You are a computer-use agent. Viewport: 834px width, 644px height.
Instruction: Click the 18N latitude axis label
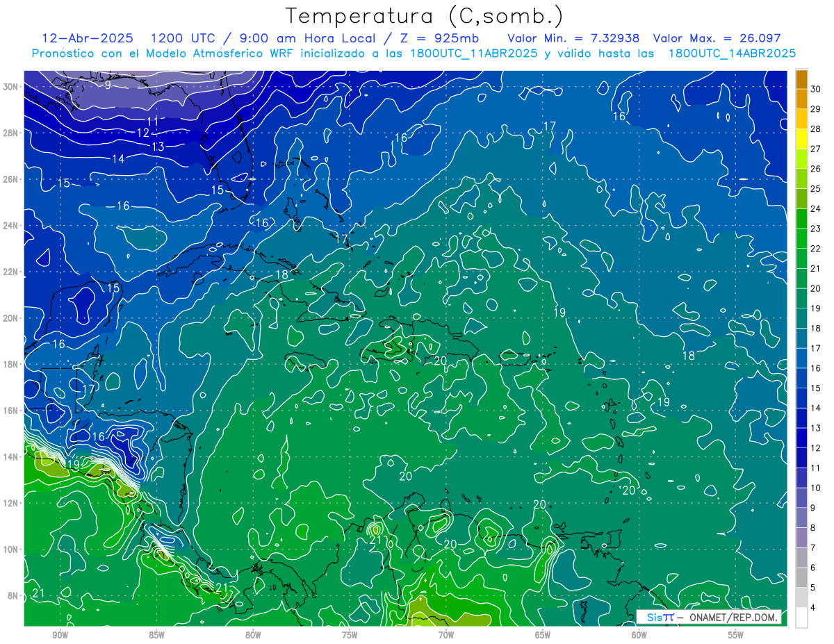pos(10,364)
